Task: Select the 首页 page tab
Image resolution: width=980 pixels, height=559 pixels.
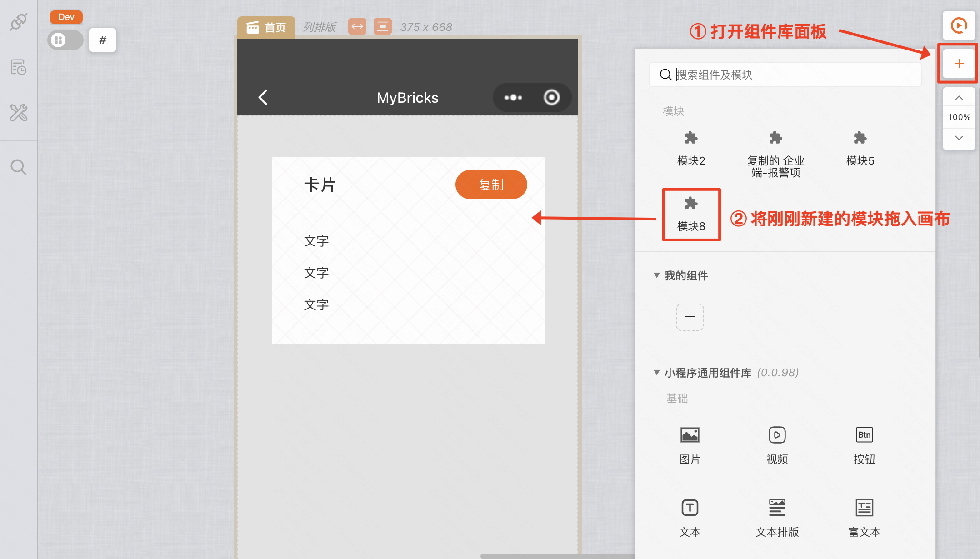Action: pyautogui.click(x=266, y=27)
